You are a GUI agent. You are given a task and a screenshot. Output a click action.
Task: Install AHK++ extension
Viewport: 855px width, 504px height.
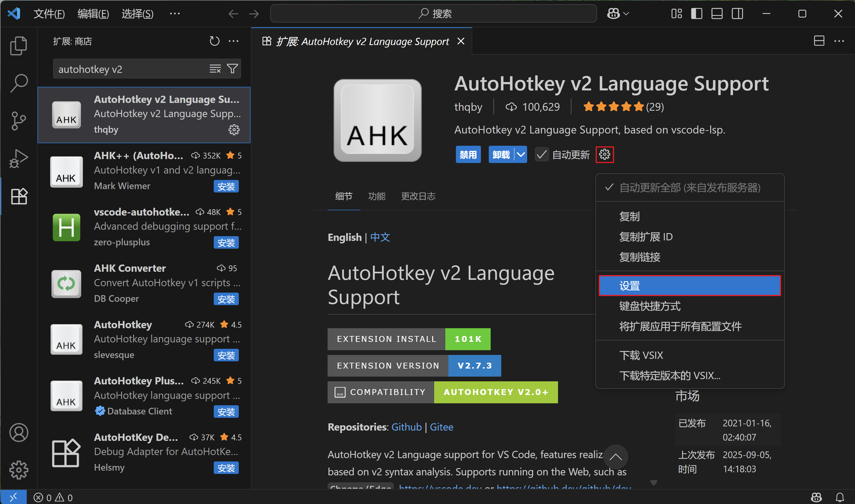(x=226, y=186)
